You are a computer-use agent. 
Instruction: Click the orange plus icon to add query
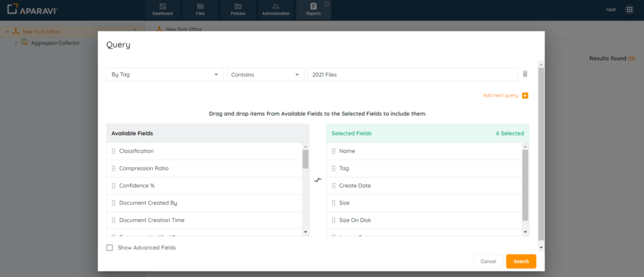(525, 96)
